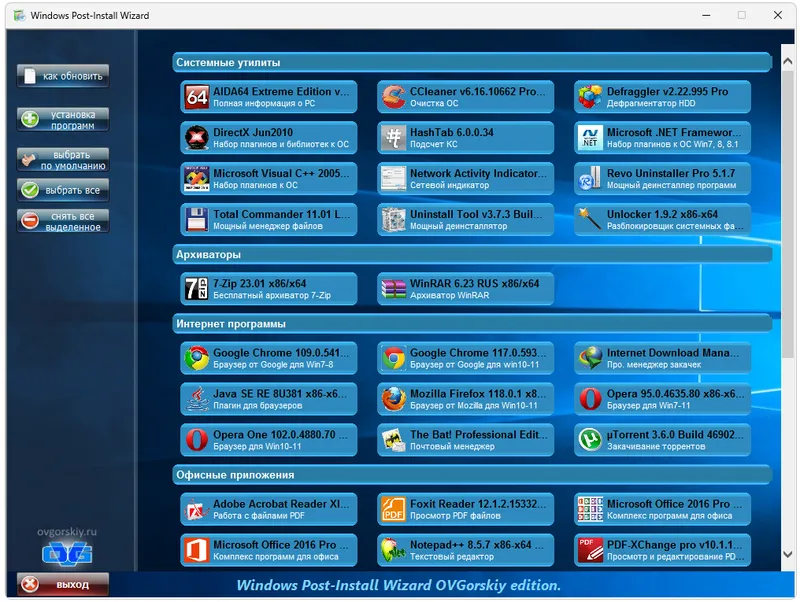This screenshot has height=602, width=800.
Task: Click the The Bat! Professional icon
Action: point(393,440)
